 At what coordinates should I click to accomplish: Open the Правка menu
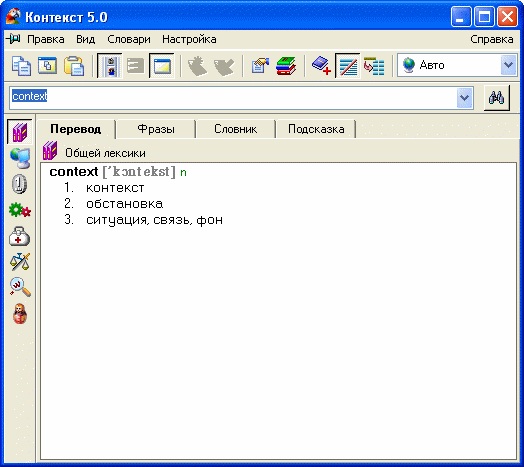tap(46, 39)
